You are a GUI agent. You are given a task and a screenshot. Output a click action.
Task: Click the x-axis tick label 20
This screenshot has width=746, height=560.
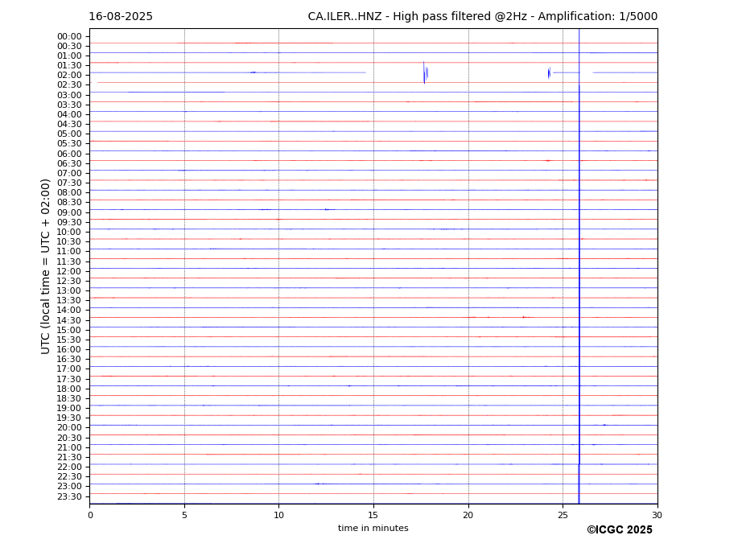(x=468, y=515)
